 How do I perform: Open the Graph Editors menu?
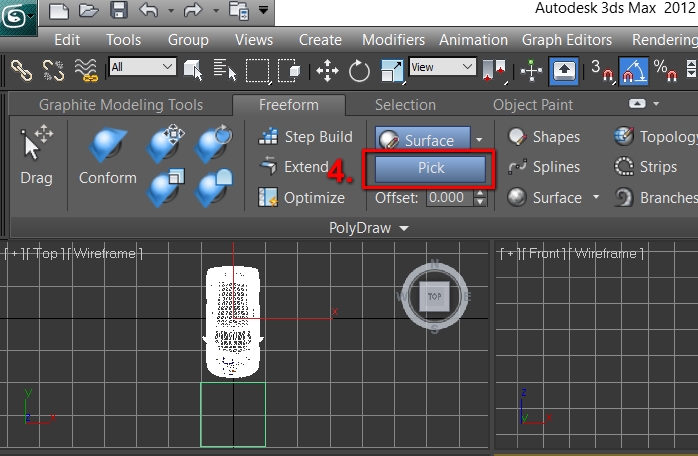coord(567,40)
